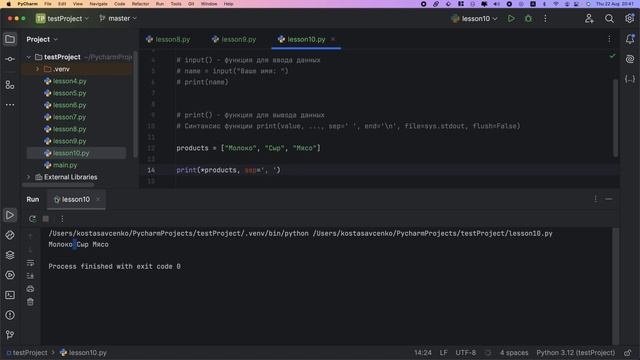Viewport: 640px width, 360px height.
Task: Toggle soft-wrap in Run console
Action: pos(30,263)
